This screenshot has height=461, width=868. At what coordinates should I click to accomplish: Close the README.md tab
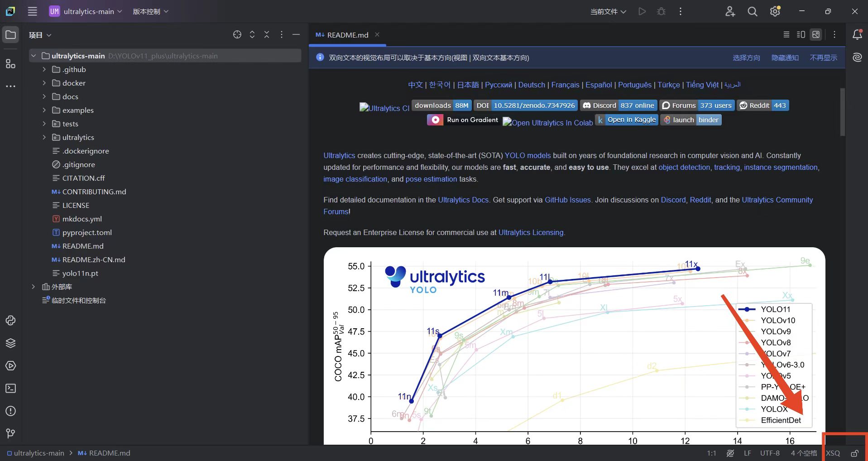(x=377, y=35)
